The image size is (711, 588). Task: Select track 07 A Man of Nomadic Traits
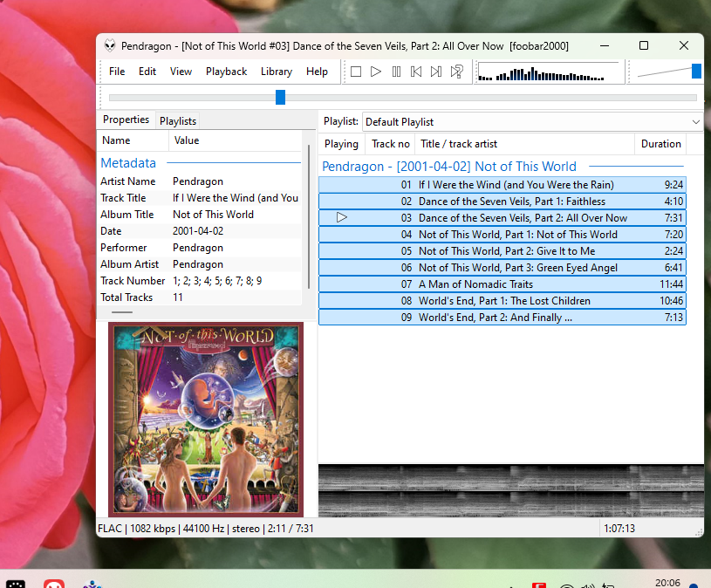click(502, 284)
